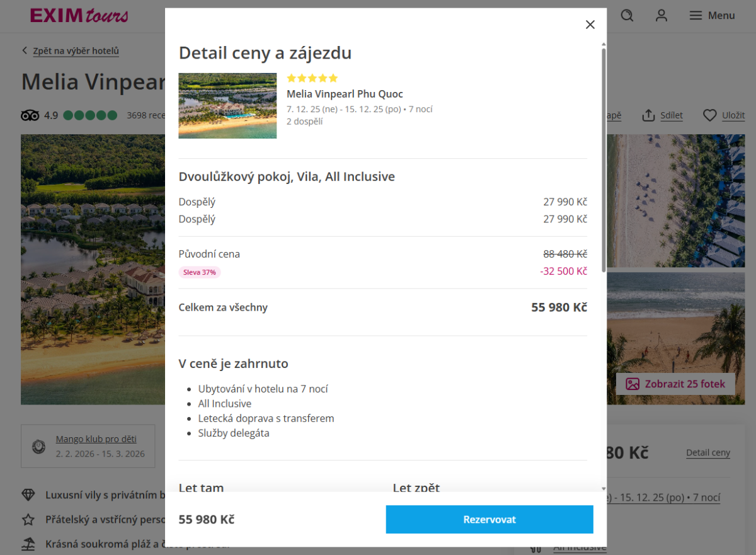
Task: Click the Mango klub pro děti link
Action: [96, 439]
